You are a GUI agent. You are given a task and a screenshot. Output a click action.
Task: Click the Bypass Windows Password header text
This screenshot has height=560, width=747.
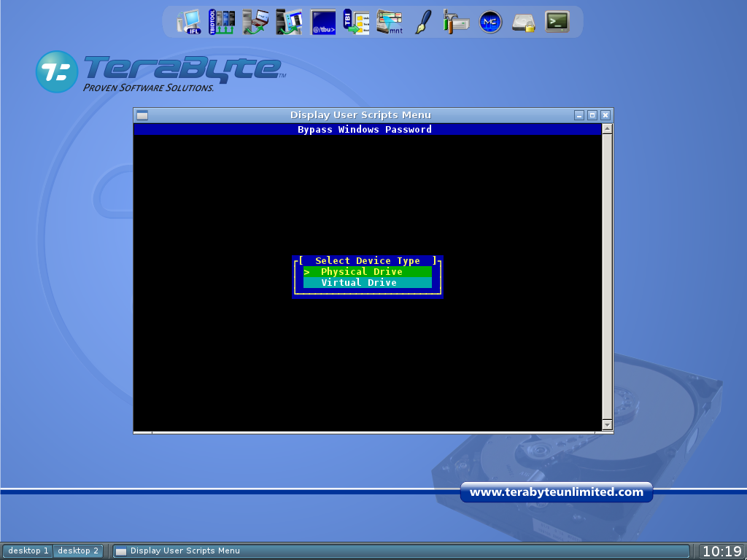click(365, 130)
